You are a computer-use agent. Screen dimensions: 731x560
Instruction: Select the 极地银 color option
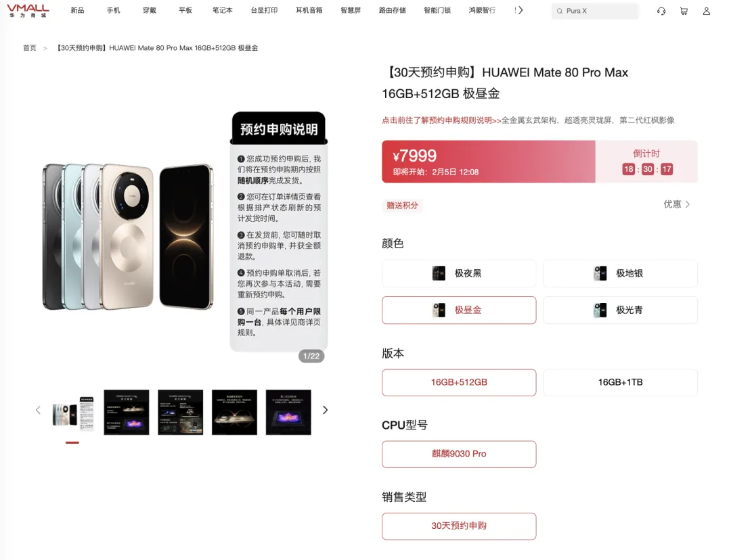[x=620, y=273]
